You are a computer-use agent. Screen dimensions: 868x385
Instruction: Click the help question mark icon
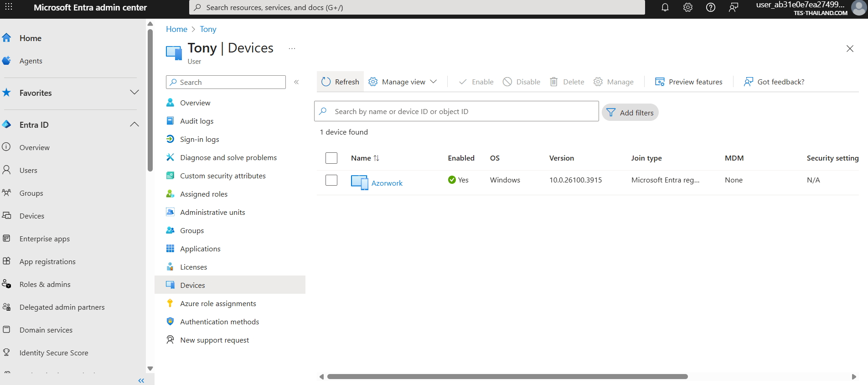pyautogui.click(x=711, y=7)
